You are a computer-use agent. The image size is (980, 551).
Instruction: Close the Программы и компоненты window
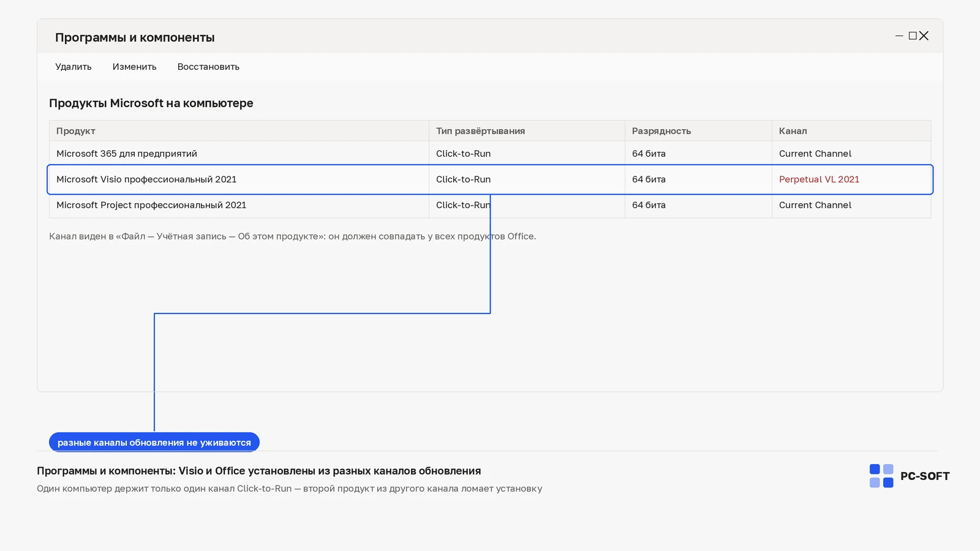click(x=924, y=36)
